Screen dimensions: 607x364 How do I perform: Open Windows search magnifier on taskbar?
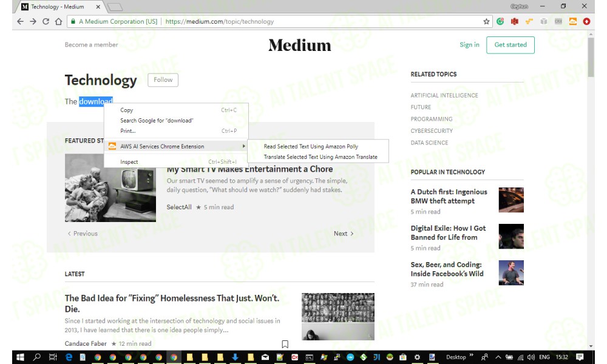37,357
